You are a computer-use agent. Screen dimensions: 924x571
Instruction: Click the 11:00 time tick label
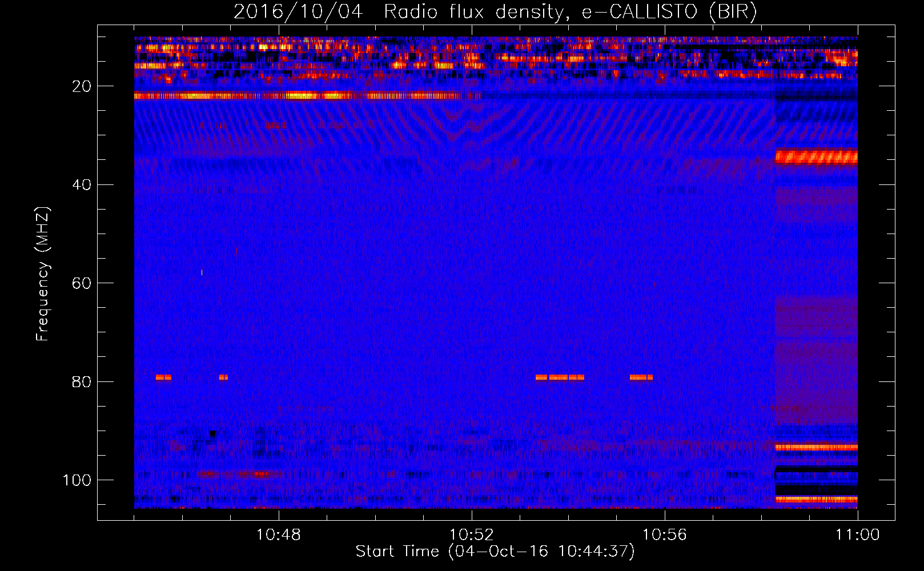point(857,535)
